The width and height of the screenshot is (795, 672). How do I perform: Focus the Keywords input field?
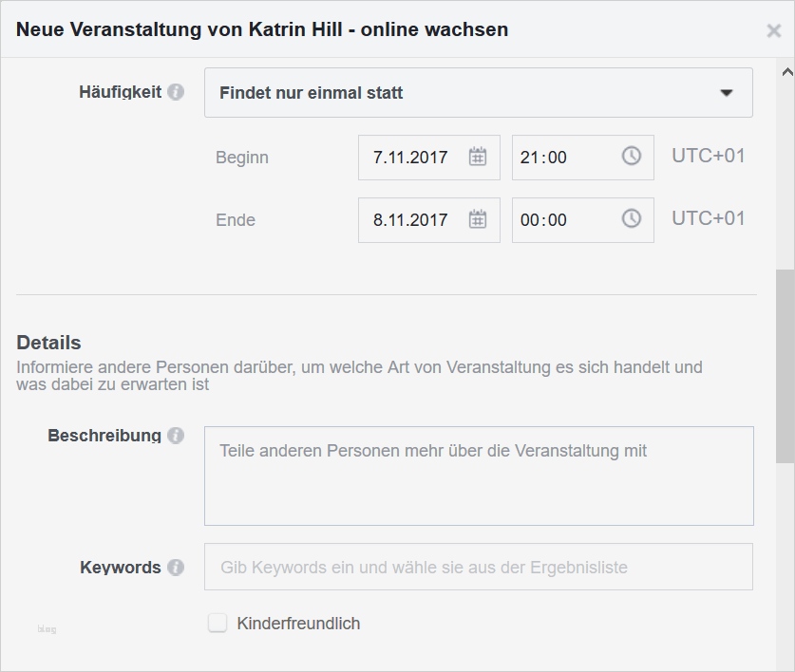pyautogui.click(x=479, y=568)
